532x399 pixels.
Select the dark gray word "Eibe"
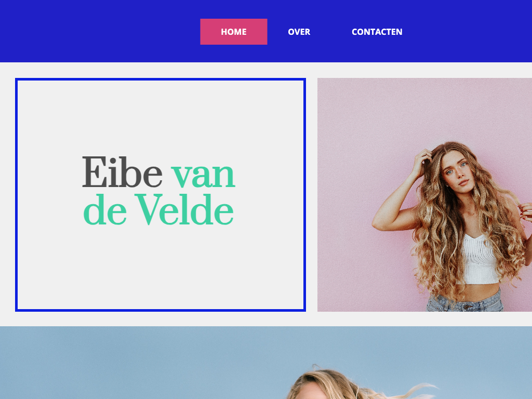point(122,172)
